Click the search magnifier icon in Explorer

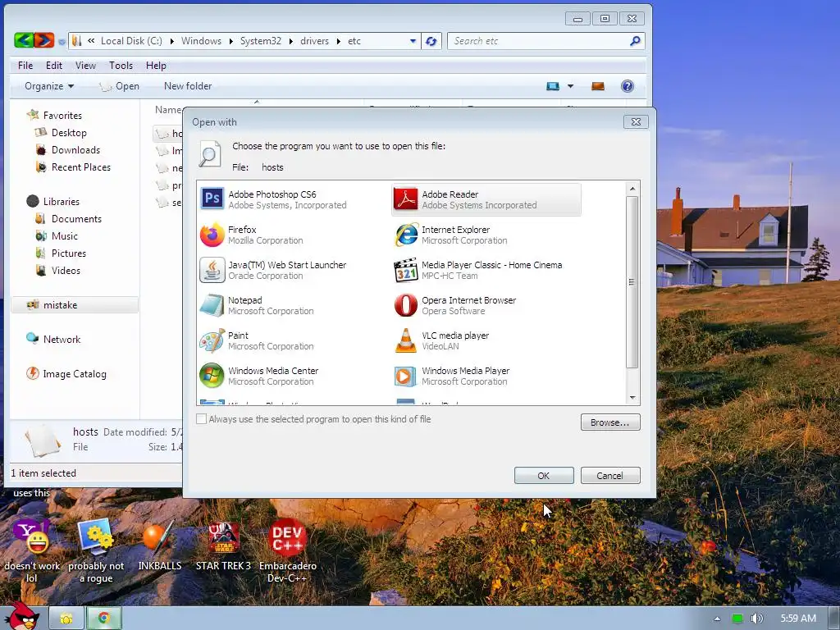[635, 41]
